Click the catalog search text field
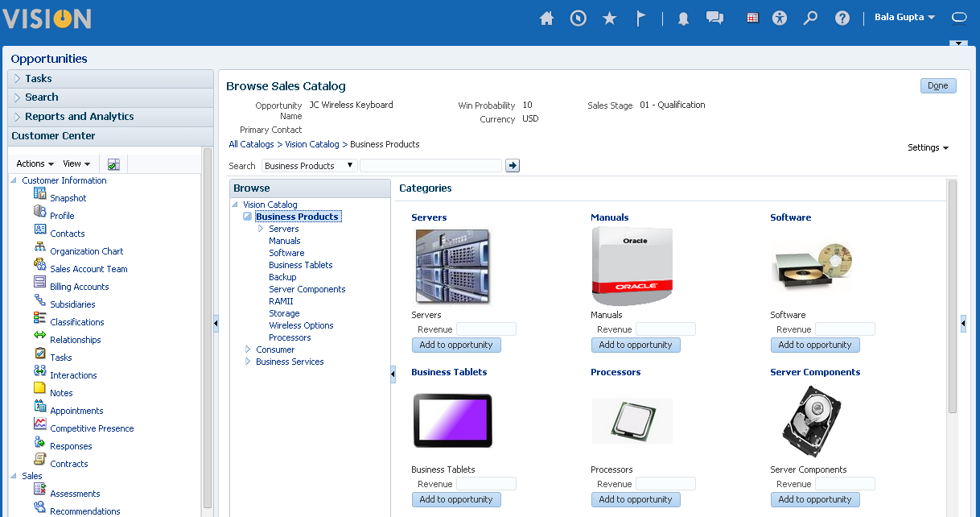The image size is (980, 517). [430, 165]
